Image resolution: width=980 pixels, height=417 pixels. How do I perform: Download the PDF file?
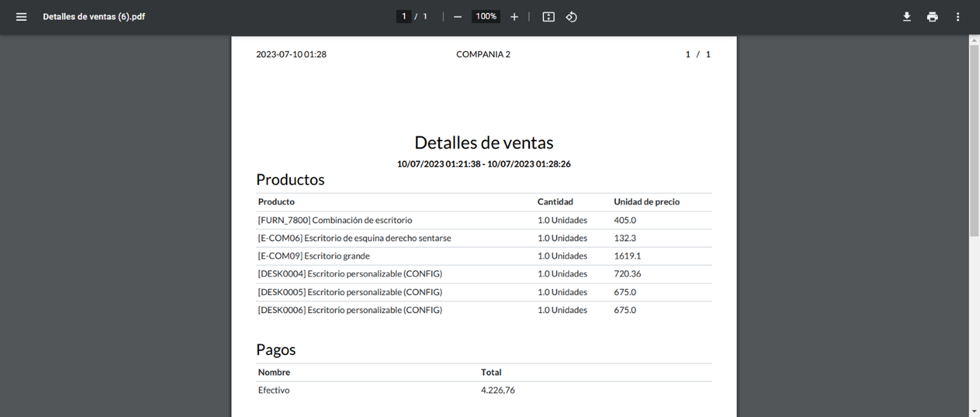[x=906, y=17]
